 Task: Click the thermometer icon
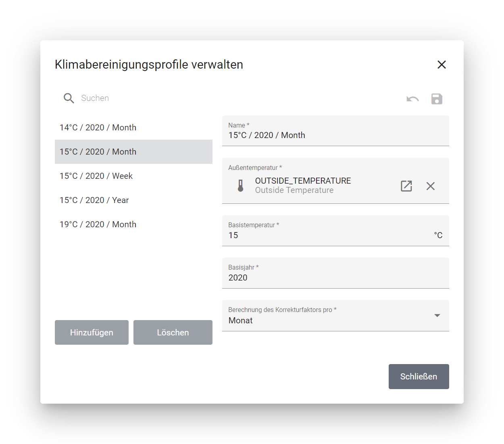coord(241,186)
